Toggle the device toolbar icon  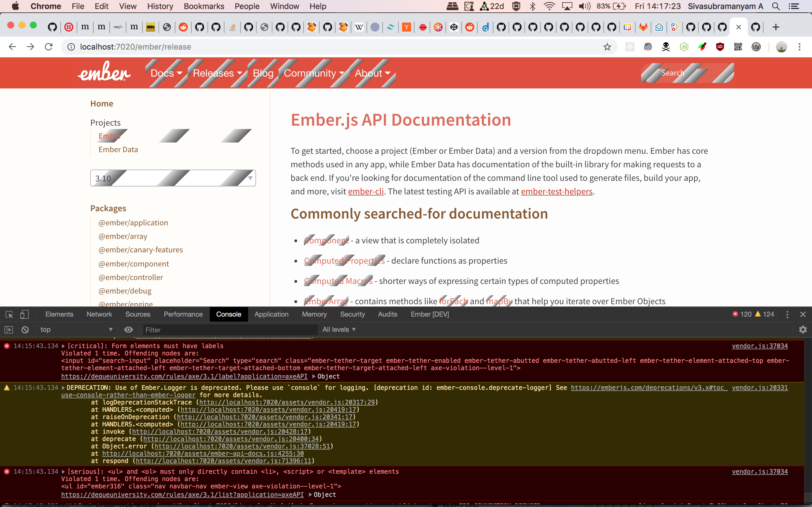[24, 315]
